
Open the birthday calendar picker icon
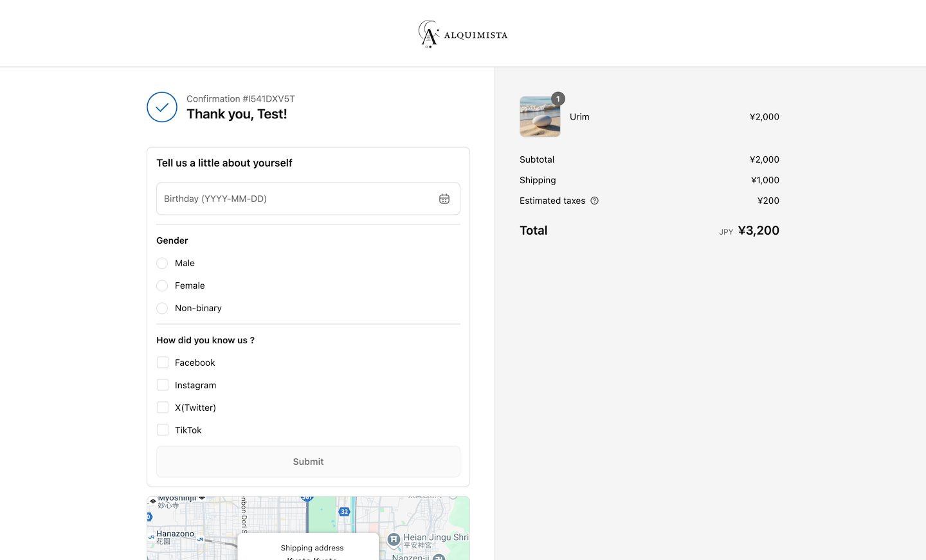point(444,199)
